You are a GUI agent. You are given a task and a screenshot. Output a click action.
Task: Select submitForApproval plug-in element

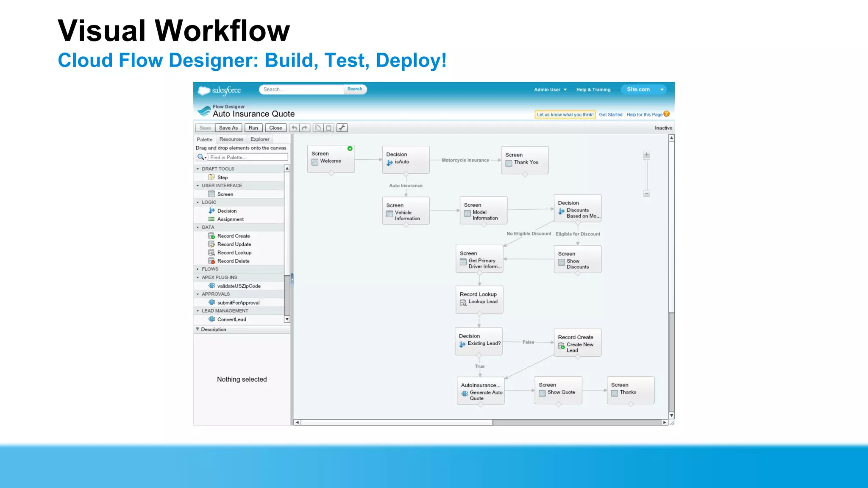coord(238,302)
